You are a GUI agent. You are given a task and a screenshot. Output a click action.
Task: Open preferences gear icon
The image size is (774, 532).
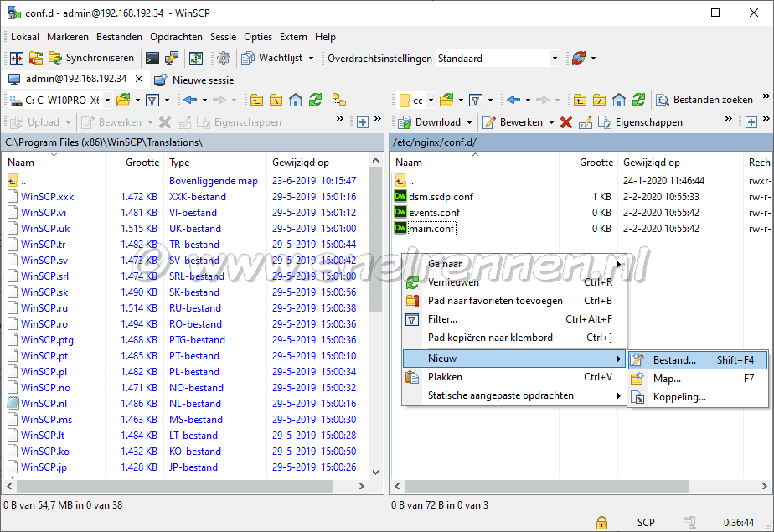tap(224, 59)
